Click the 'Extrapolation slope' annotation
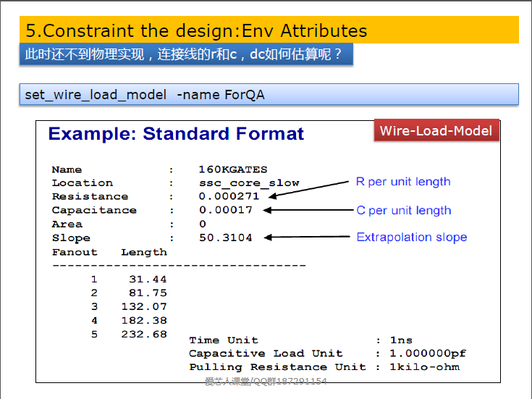Viewport: 532px width, 399px height. pyautogui.click(x=412, y=237)
